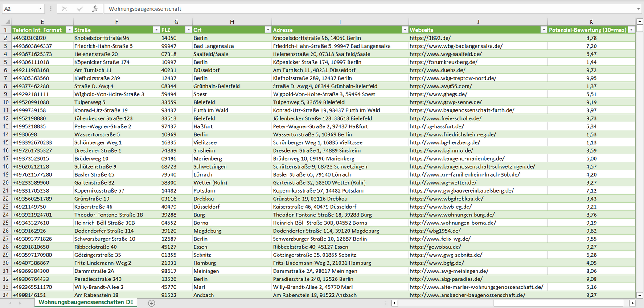Click the Insert Function fx icon

tap(94, 9)
